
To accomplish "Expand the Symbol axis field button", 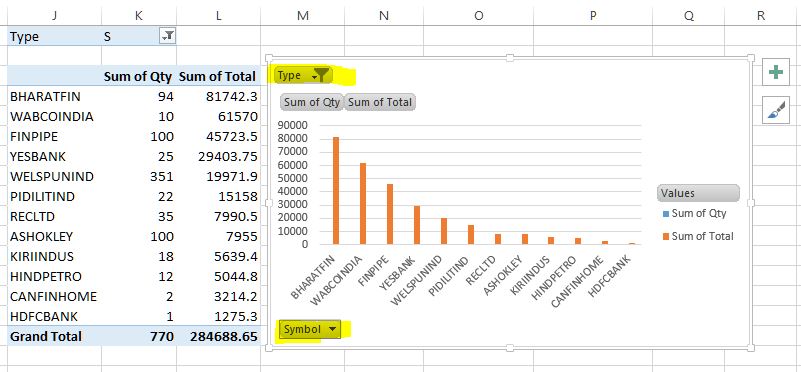I will (x=311, y=330).
